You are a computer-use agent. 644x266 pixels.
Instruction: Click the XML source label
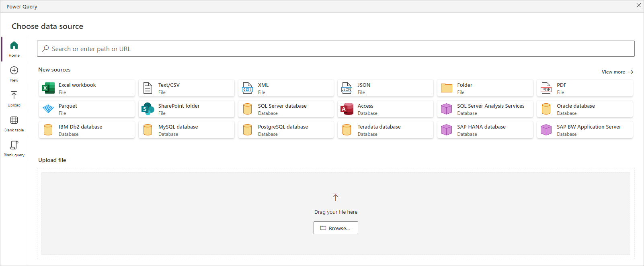tap(263, 85)
